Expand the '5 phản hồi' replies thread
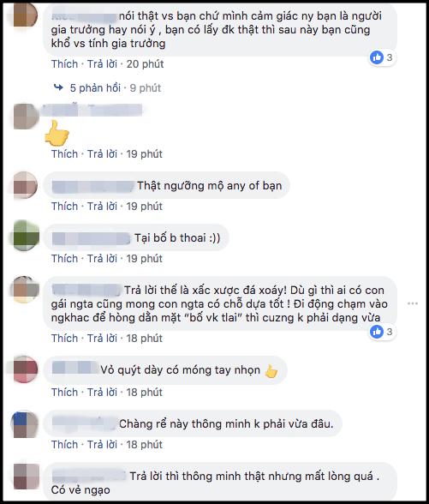This screenshot has height=504, width=429. point(95,87)
